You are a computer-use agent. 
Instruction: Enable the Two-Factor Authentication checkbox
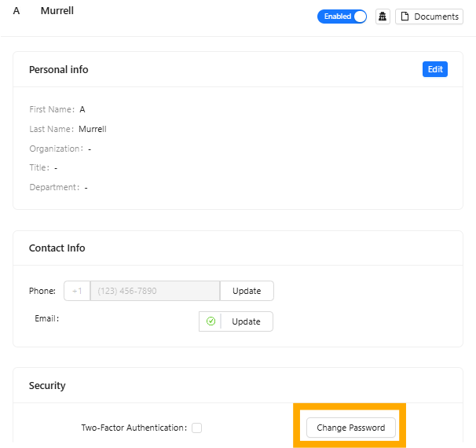point(197,428)
